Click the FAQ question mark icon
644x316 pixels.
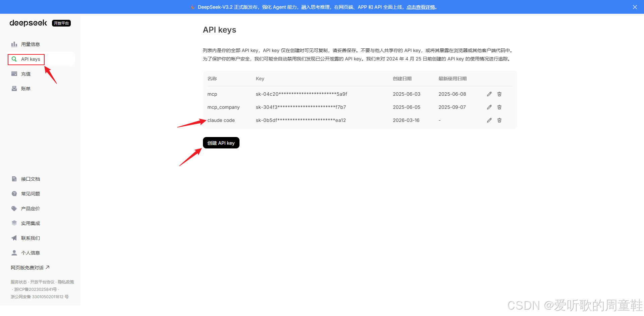[x=14, y=194]
